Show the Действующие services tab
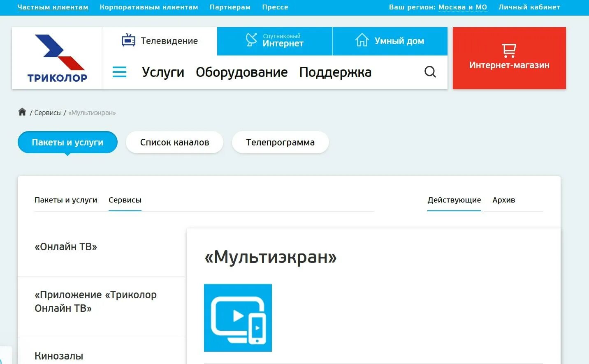 454,200
